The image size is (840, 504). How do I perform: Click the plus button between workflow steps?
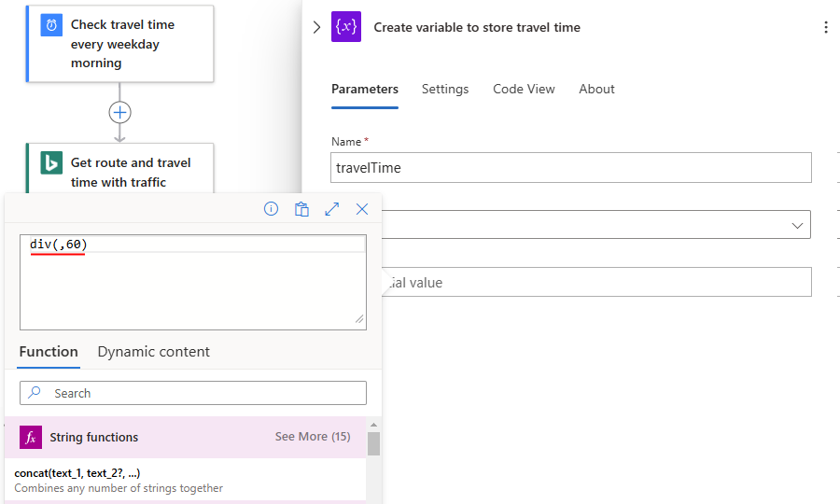119,113
